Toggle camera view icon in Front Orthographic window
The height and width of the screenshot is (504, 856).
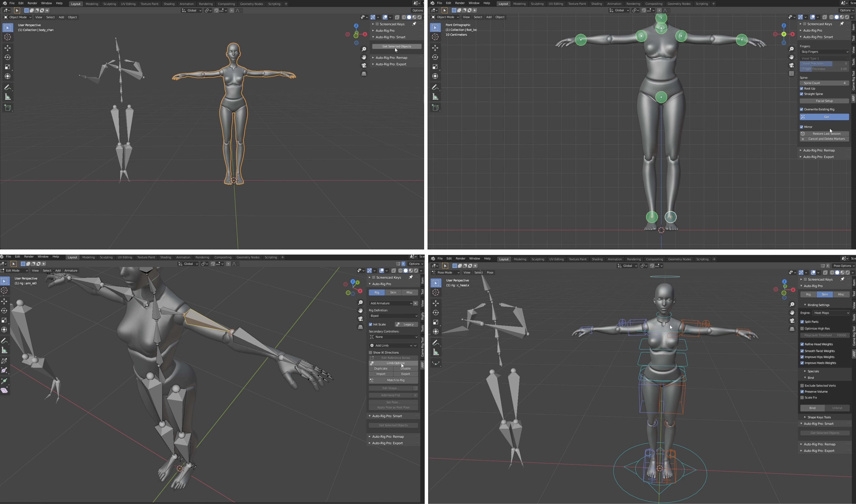pos(792,65)
